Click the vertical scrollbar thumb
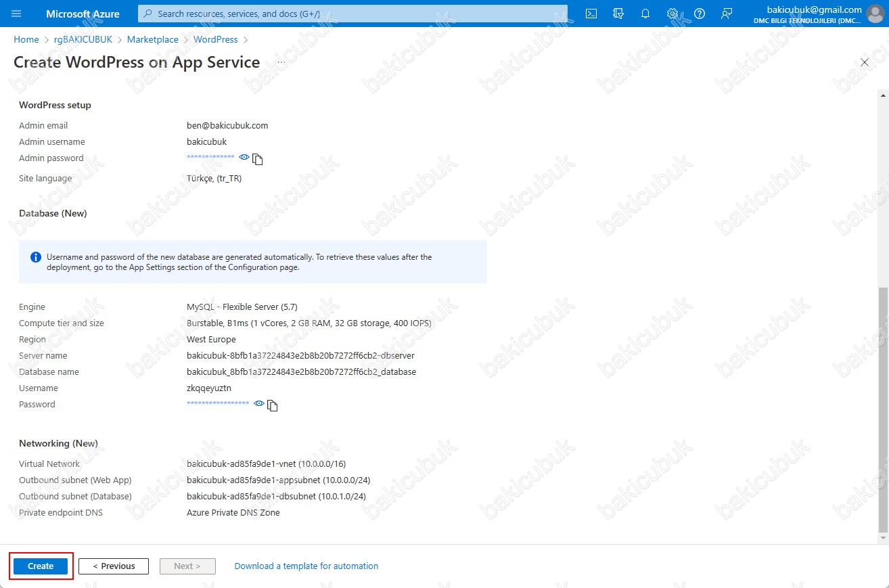 (x=882, y=409)
